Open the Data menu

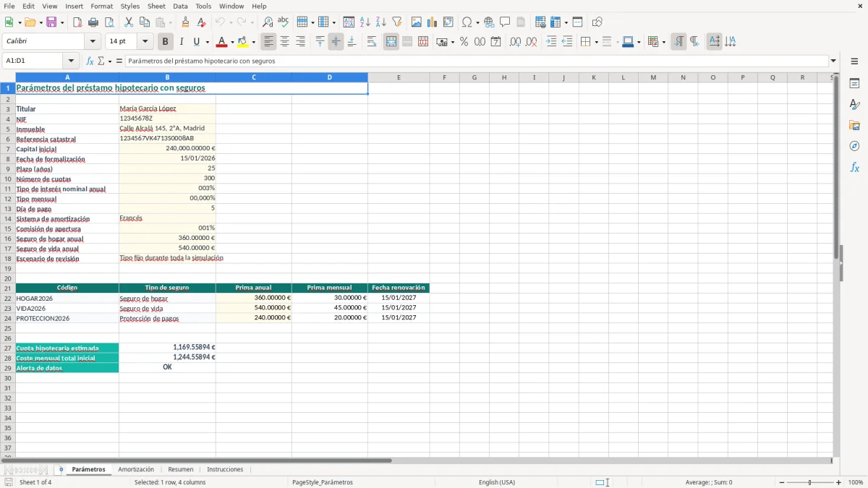pyautogui.click(x=180, y=6)
